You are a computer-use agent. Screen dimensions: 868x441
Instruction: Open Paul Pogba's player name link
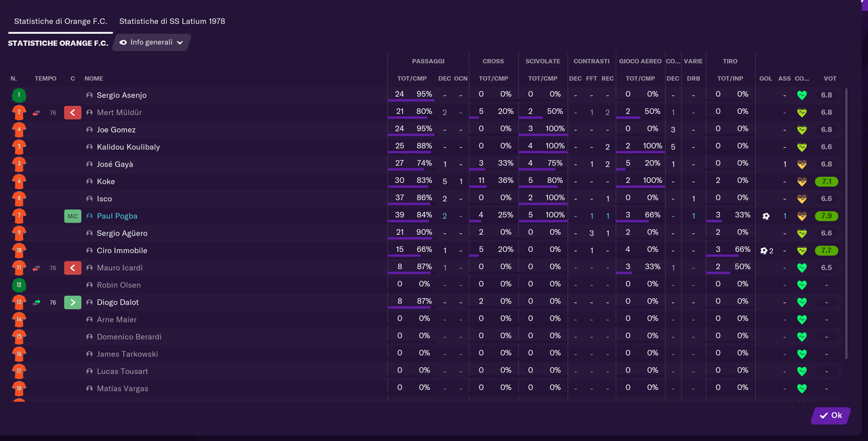click(117, 216)
